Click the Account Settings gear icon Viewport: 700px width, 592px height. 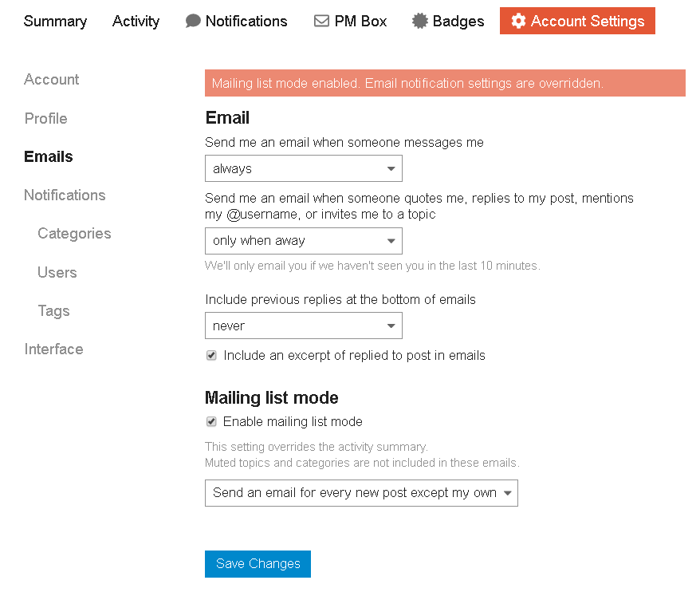point(518,22)
